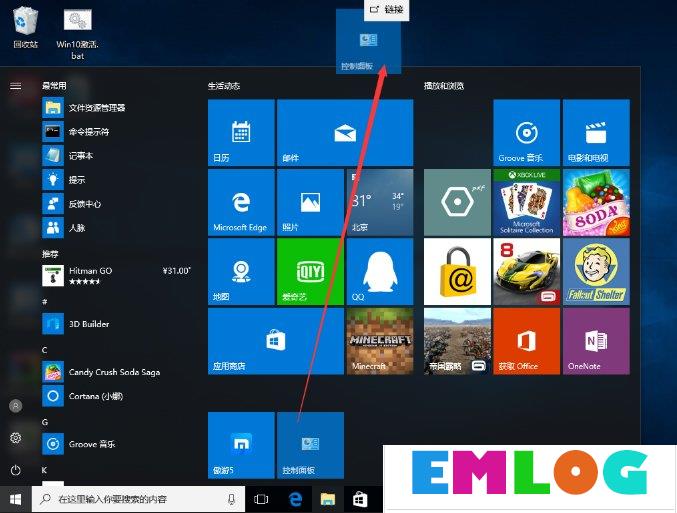677x513 pixels.
Task: Expand the Start menu hamburger button
Action: pyautogui.click(x=16, y=86)
